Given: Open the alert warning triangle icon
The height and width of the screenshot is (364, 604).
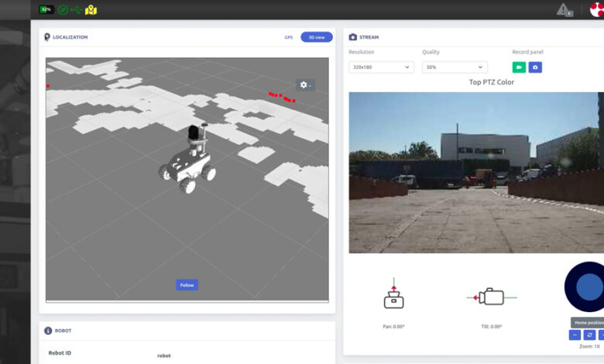Looking at the screenshot, I should (x=565, y=10).
